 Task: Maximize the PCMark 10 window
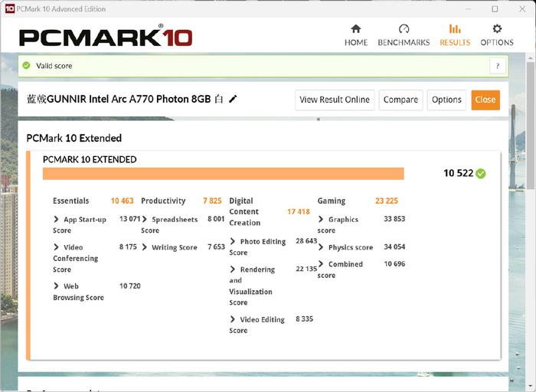click(x=495, y=9)
